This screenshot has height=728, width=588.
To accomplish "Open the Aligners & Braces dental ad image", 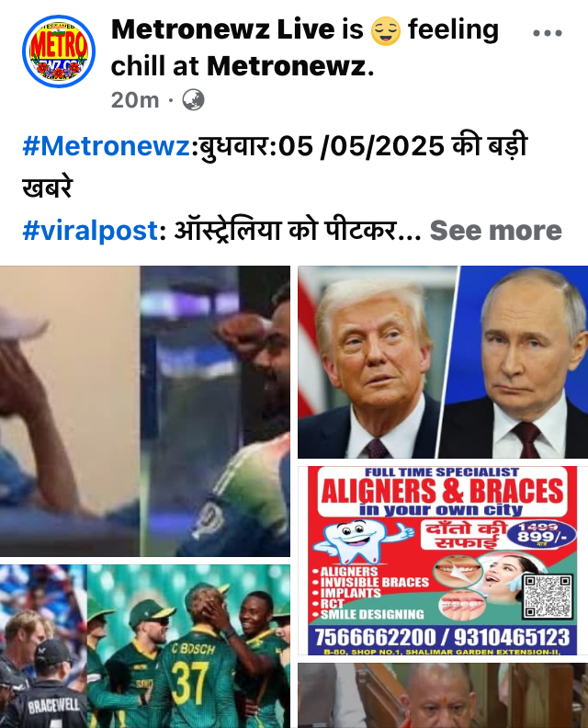I will click(443, 561).
